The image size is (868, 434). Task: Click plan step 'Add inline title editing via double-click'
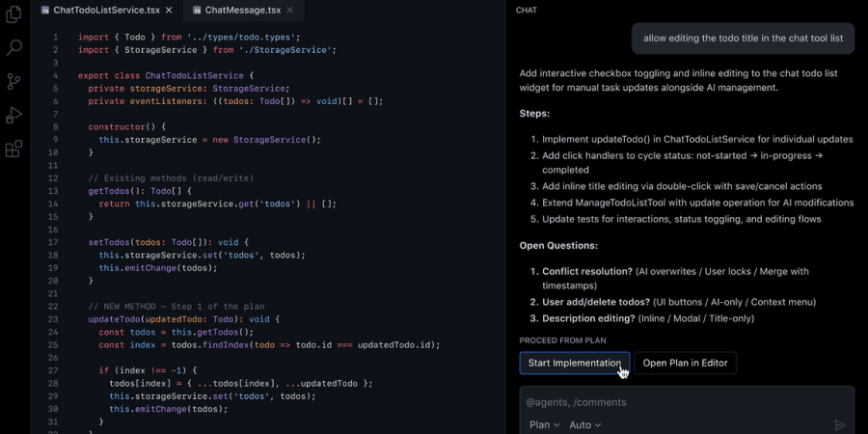682,186
